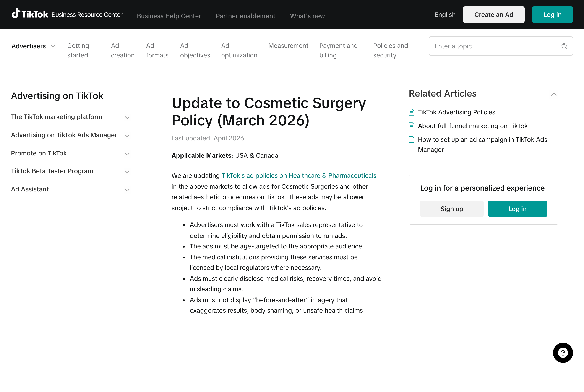Click document icon beside TikTok Advertising Policies
The height and width of the screenshot is (392, 584).
[x=411, y=112]
